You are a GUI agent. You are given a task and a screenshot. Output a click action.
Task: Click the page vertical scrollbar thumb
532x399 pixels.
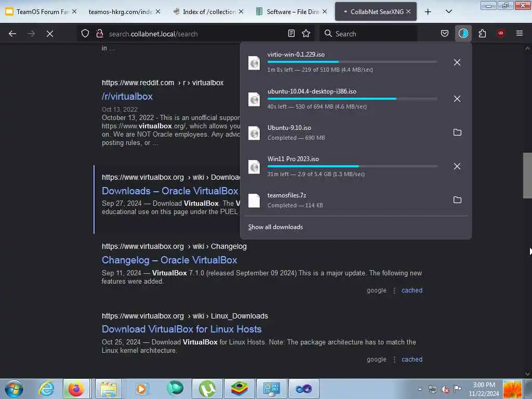pyautogui.click(x=527, y=176)
